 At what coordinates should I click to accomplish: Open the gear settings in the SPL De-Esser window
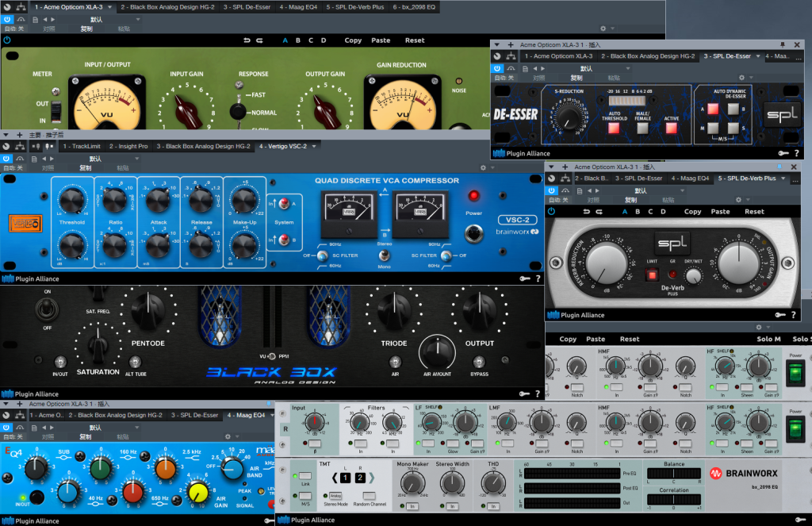click(x=741, y=78)
